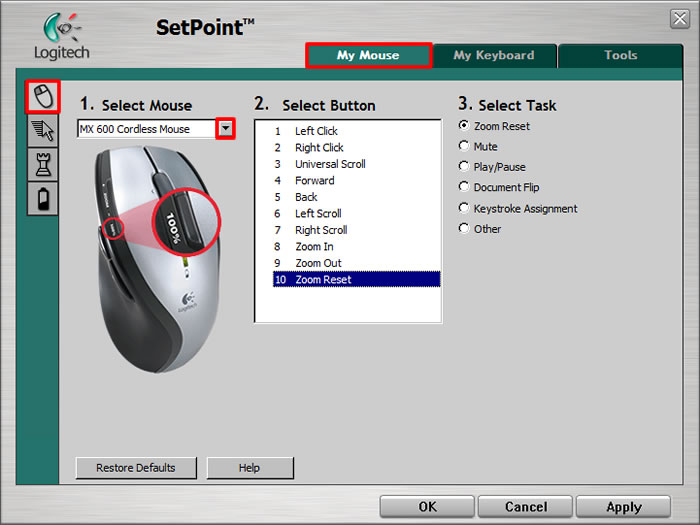Image resolution: width=700 pixels, height=525 pixels.
Task: Open Help
Action: point(250,468)
